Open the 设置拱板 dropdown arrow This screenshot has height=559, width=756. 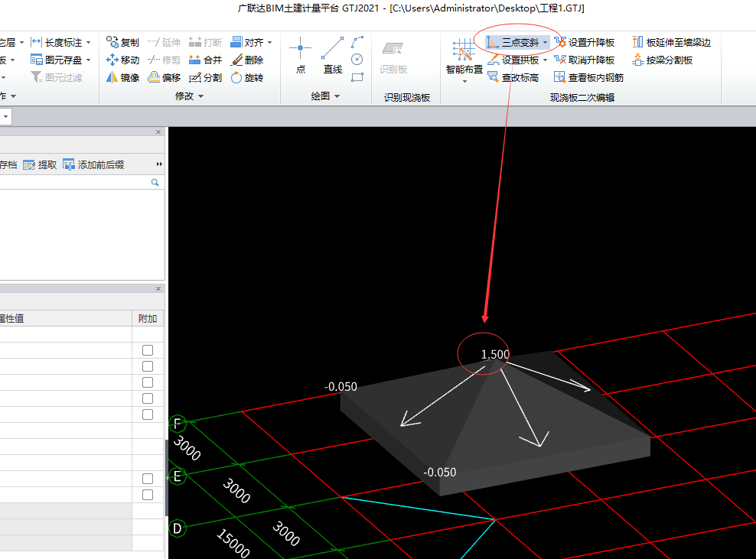tap(546, 60)
